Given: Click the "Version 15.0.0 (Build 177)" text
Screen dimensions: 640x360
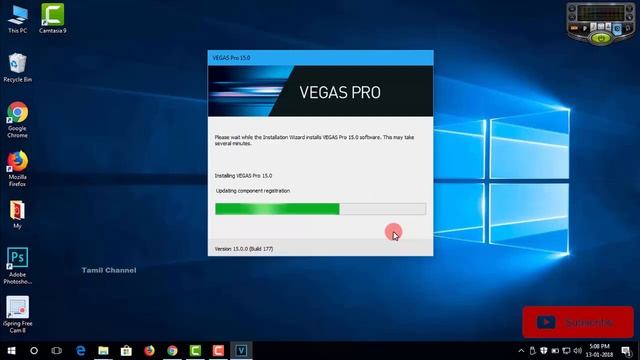Looking at the screenshot, I should [244, 249].
